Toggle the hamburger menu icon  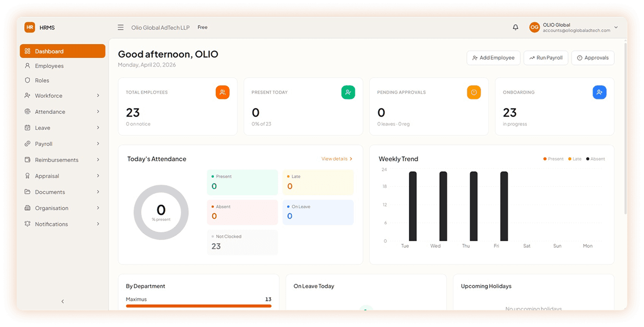point(121,28)
